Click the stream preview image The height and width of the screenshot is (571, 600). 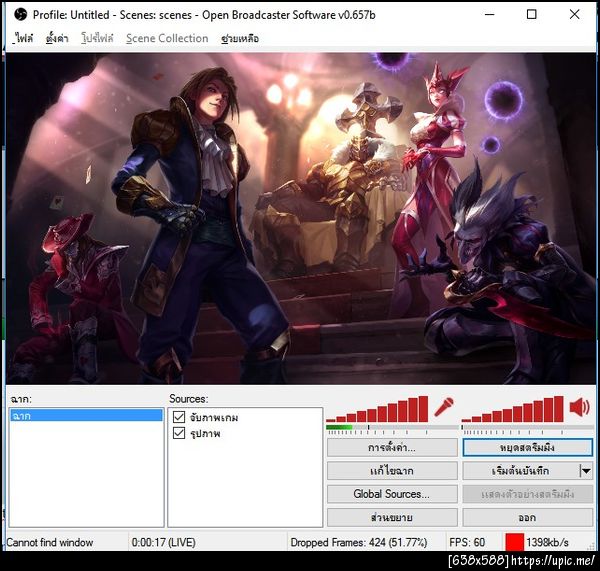click(x=301, y=219)
